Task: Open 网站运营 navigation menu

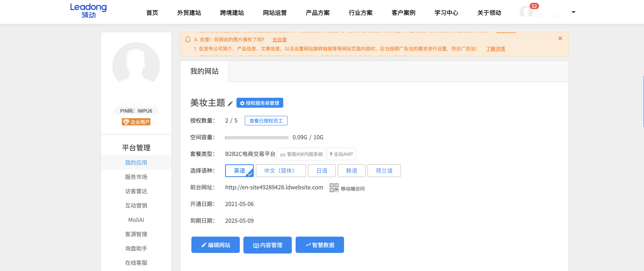Action: tap(275, 13)
